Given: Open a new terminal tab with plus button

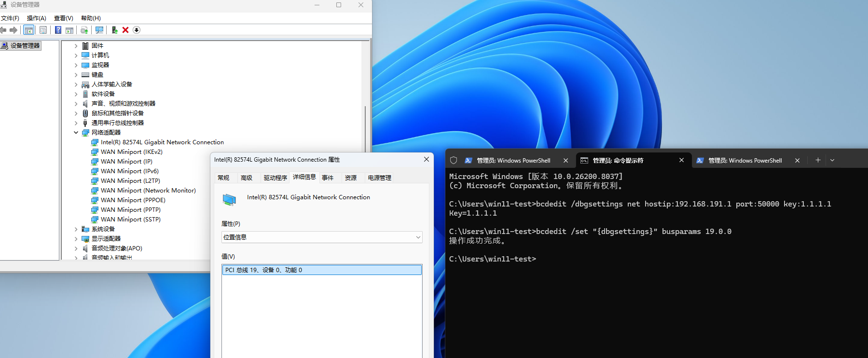Looking at the screenshot, I should tap(818, 160).
